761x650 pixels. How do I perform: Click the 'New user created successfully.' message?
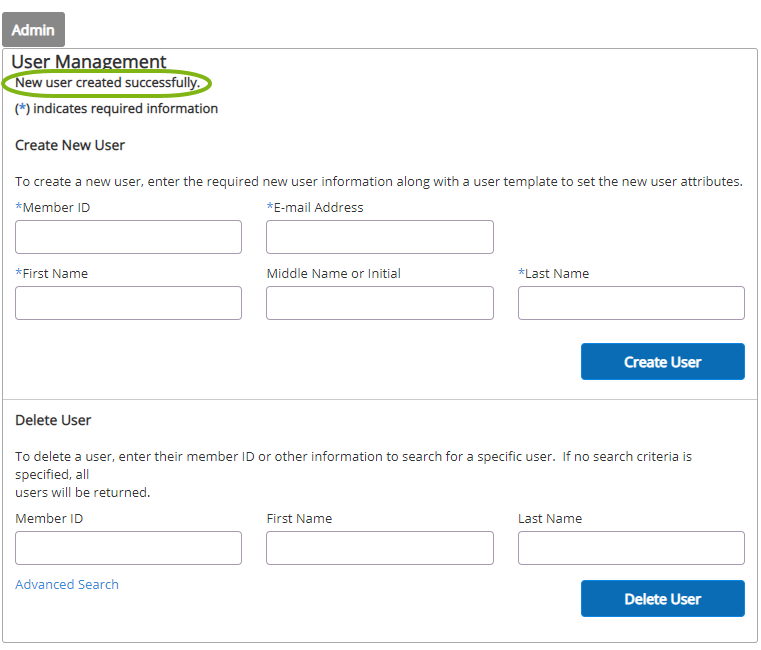[x=107, y=83]
